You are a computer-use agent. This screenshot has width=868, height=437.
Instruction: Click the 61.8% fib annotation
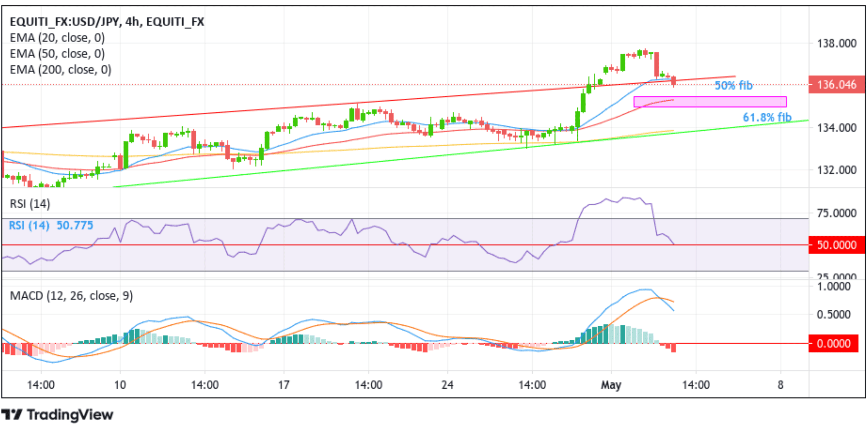[x=767, y=117]
